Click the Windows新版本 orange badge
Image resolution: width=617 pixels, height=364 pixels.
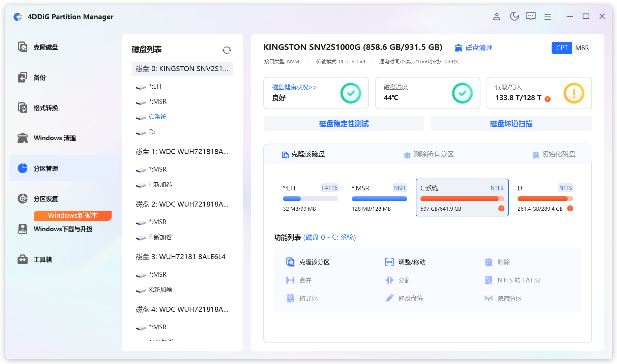click(x=72, y=215)
